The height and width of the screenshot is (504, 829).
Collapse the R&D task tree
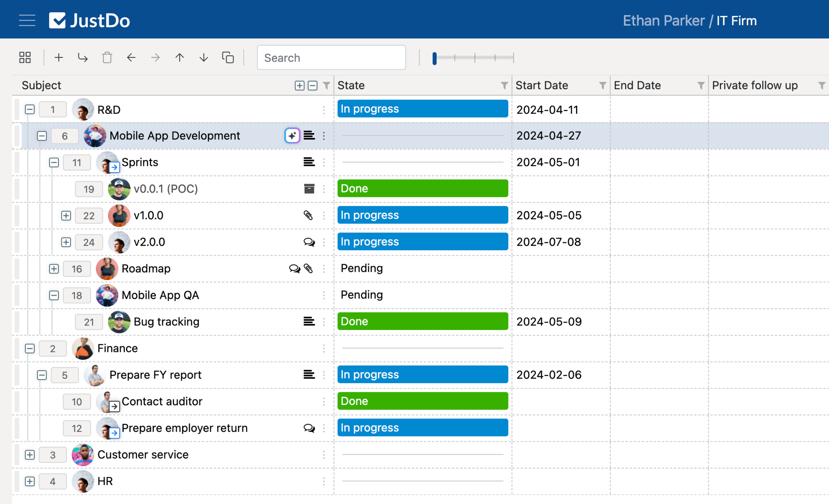(x=30, y=109)
